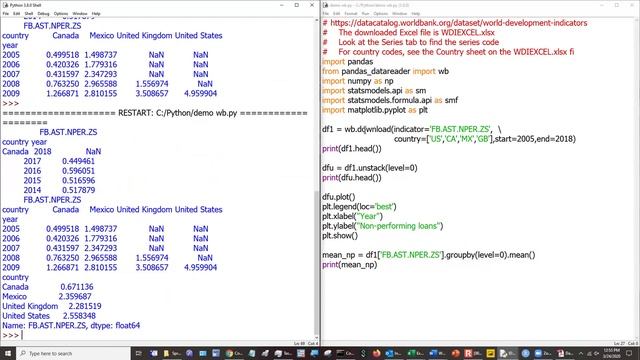Open the Windows Start menu
This screenshot has width=640, height=360.
(x=8, y=353)
